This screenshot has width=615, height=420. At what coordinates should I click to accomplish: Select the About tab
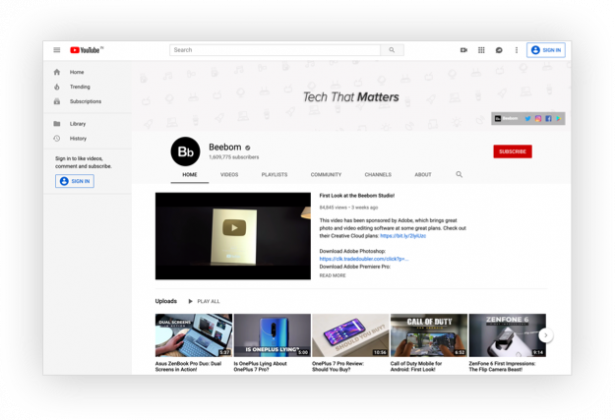(x=423, y=174)
